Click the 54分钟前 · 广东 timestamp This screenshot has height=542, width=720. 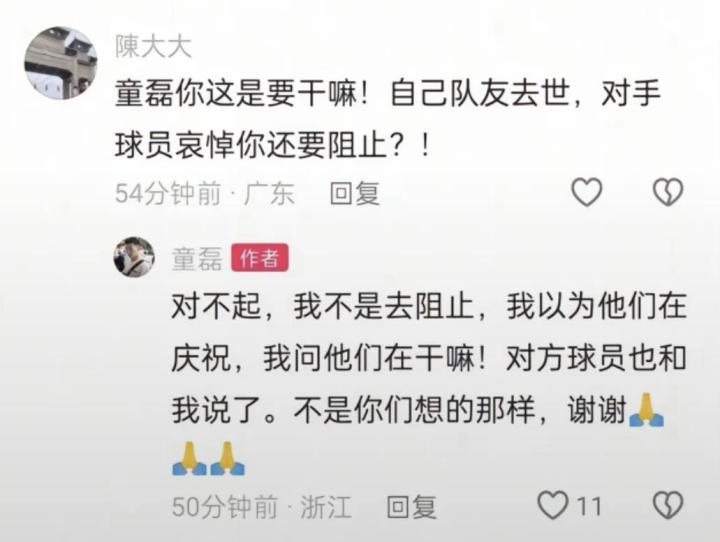(204, 193)
